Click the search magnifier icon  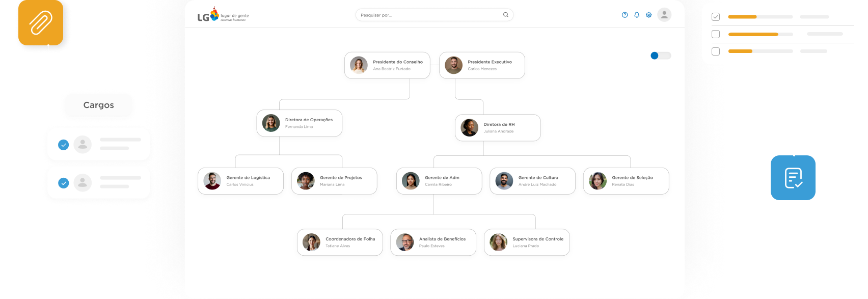coord(505,15)
